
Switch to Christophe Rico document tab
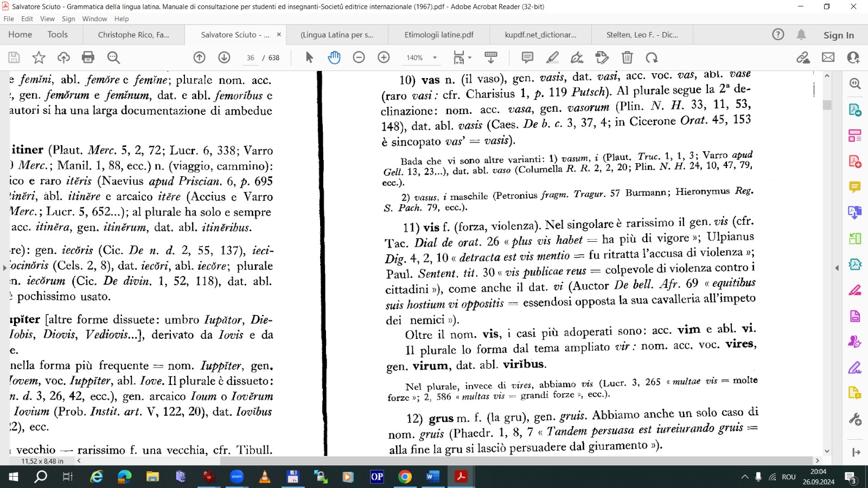pyautogui.click(x=133, y=35)
